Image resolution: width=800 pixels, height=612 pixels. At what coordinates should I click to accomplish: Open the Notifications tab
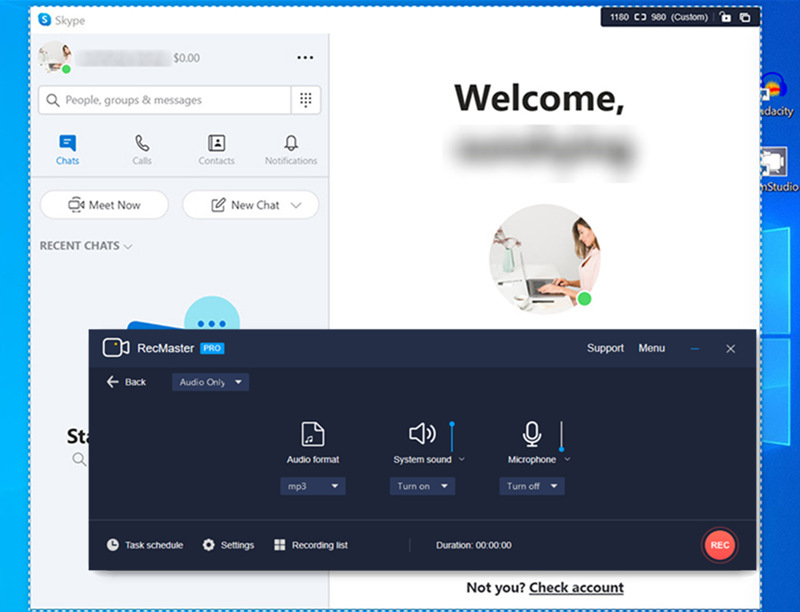click(x=291, y=149)
